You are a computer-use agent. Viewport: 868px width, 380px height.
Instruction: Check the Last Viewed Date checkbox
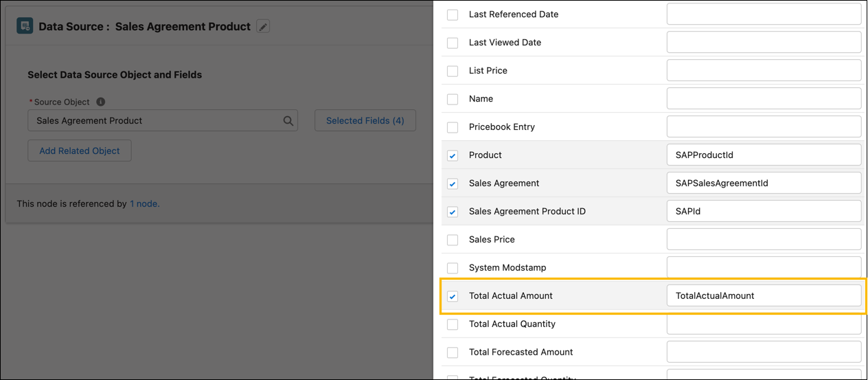[453, 43]
